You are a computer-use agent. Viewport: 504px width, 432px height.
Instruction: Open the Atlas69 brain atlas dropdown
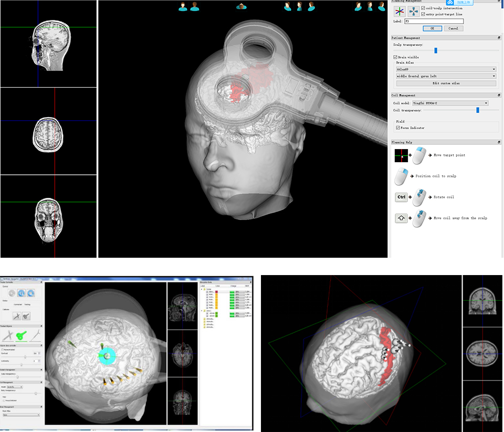445,69
